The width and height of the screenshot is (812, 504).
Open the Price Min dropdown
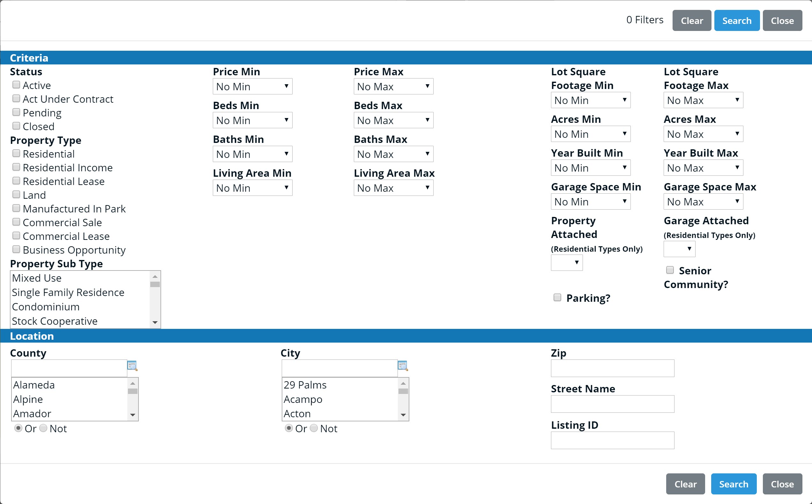click(252, 87)
